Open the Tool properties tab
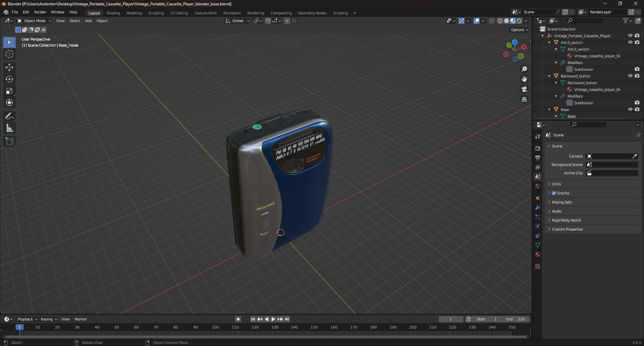 [538, 136]
